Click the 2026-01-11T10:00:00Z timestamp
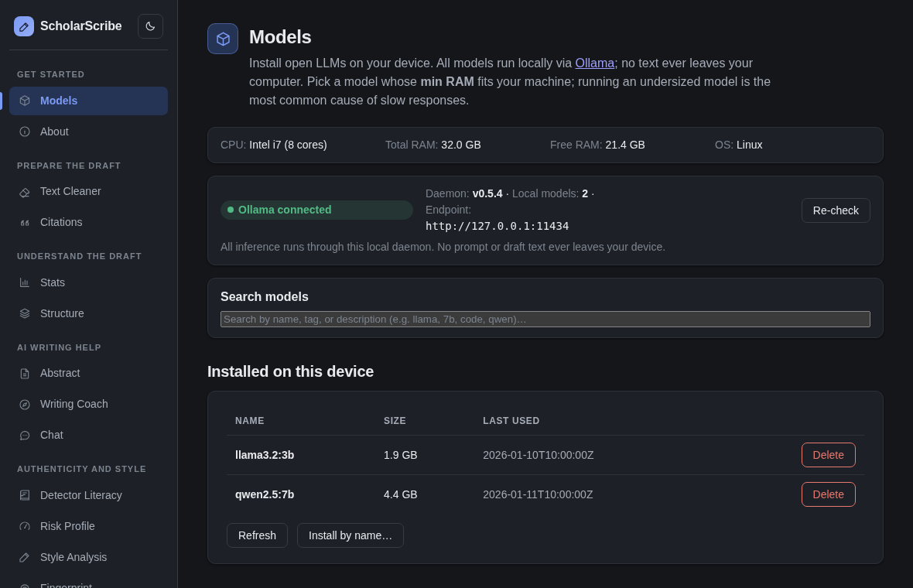Image resolution: width=913 pixels, height=588 pixels. coord(538,494)
